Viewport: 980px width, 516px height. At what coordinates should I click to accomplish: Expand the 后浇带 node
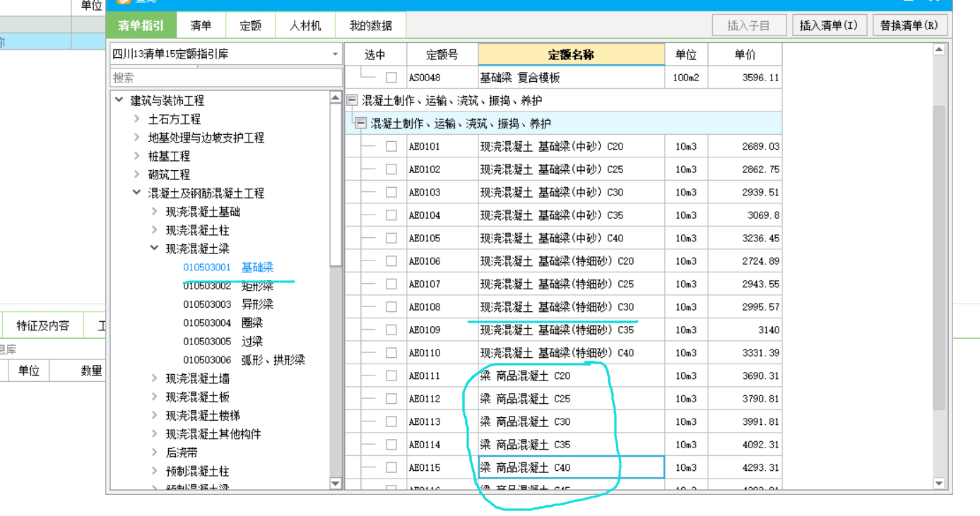[155, 452]
